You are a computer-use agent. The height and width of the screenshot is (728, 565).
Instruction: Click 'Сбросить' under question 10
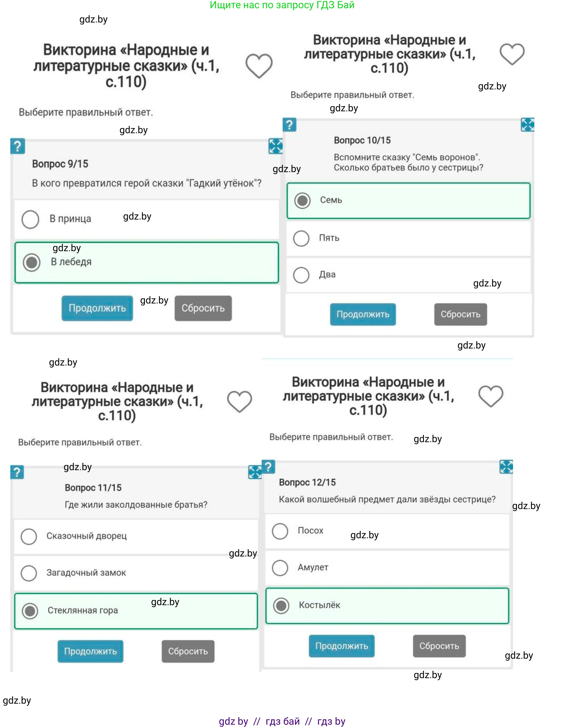(460, 314)
